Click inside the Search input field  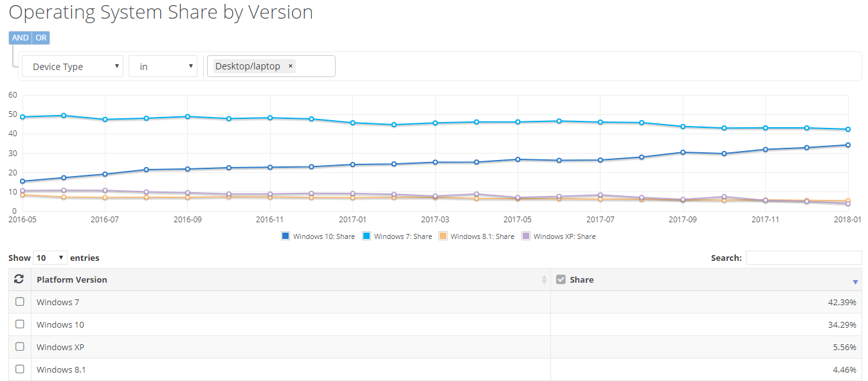[803, 258]
